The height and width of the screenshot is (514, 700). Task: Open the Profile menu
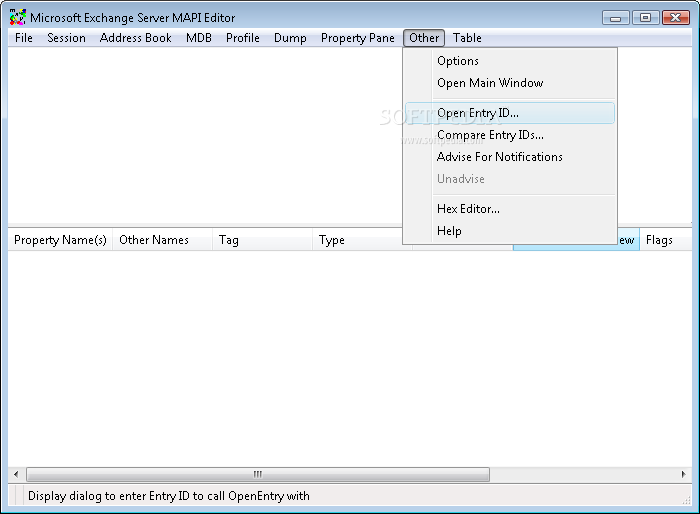click(242, 38)
